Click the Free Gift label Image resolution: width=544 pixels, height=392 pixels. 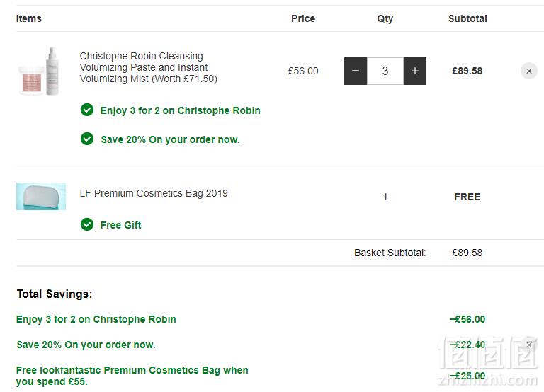pos(120,225)
